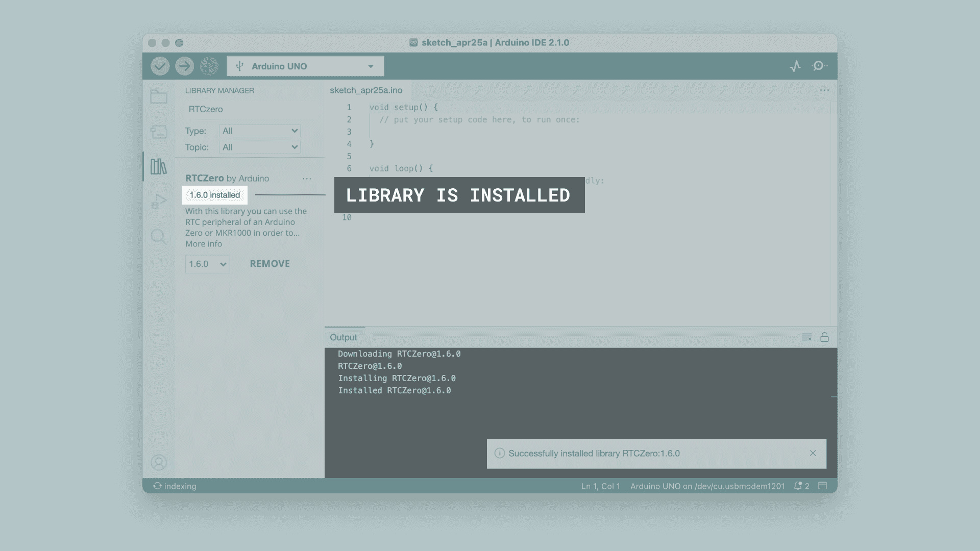Open the Topic filter dropdown
The width and height of the screenshot is (980, 551).
(x=260, y=147)
